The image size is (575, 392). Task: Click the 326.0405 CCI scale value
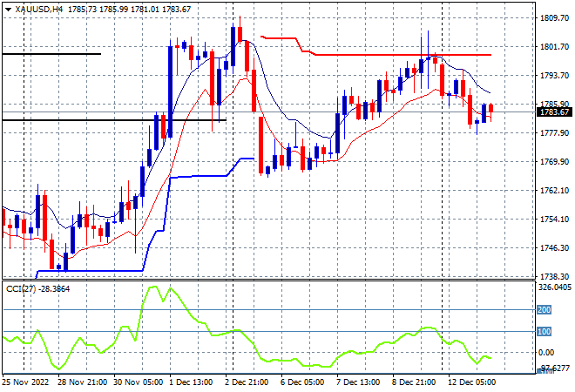555,287
